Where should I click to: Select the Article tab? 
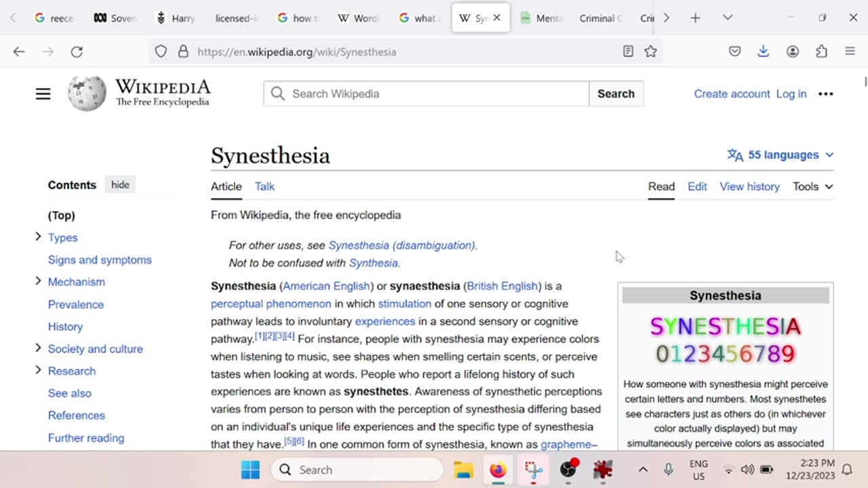pyautogui.click(x=226, y=186)
